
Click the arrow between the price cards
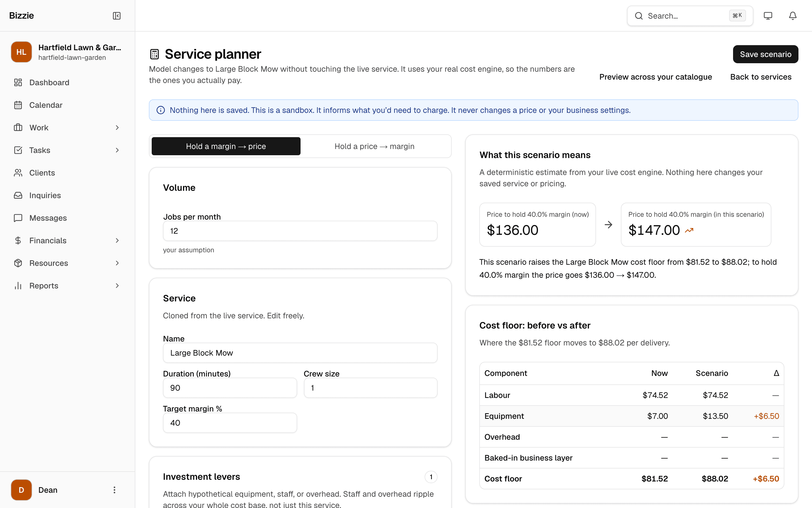coord(608,225)
